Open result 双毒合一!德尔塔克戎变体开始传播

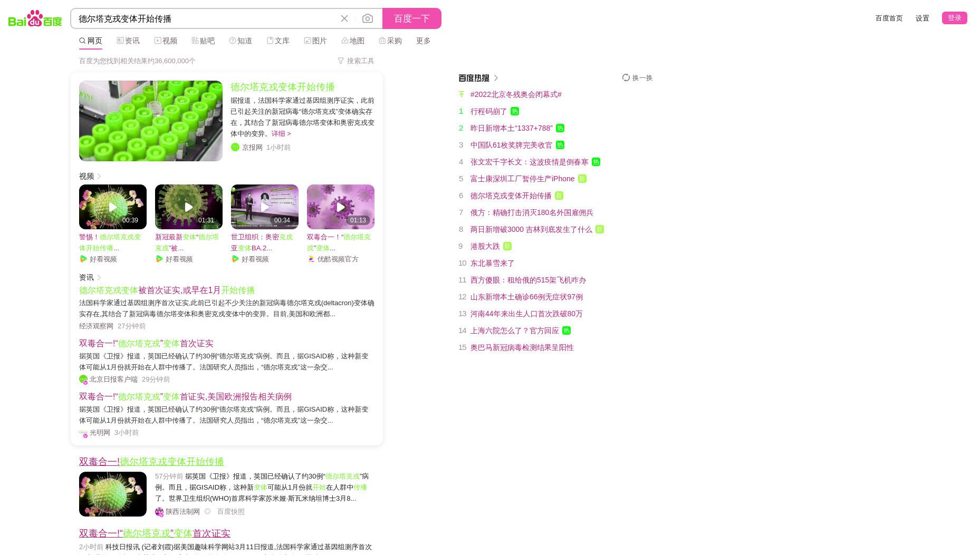click(151, 462)
